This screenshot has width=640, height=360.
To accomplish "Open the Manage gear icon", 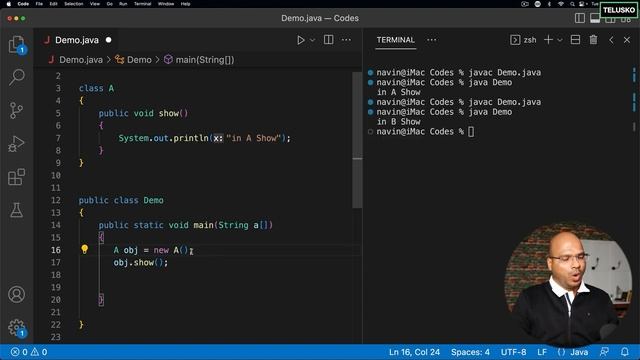I will (16, 327).
